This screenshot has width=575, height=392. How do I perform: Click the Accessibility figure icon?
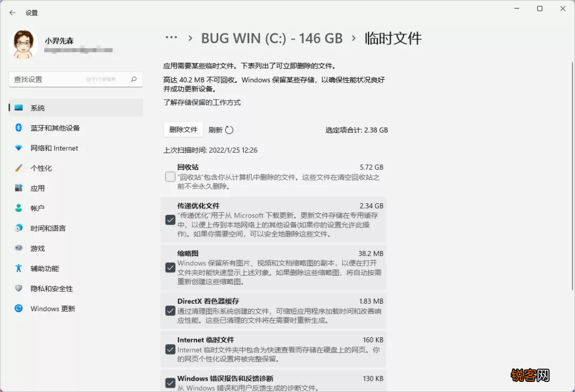(19, 268)
